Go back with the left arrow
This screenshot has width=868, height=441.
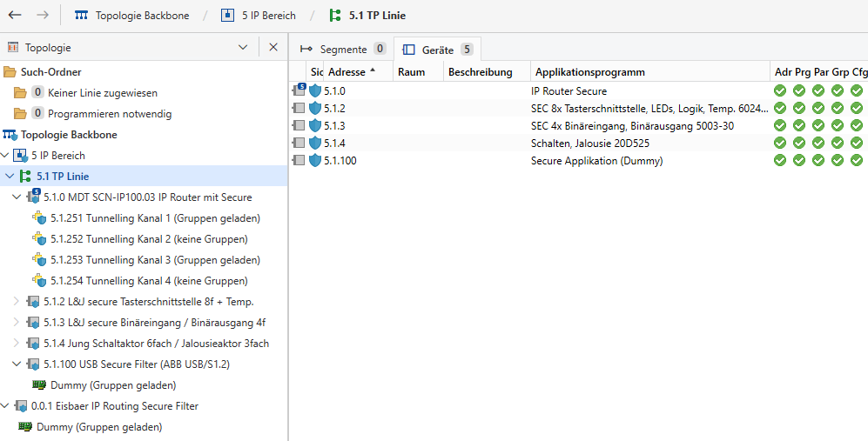(x=15, y=16)
